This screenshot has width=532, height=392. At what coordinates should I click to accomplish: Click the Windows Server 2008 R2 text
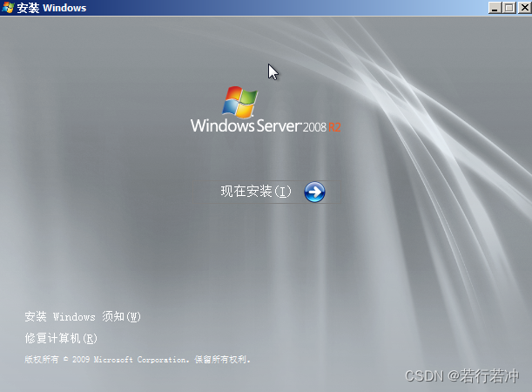point(266,126)
